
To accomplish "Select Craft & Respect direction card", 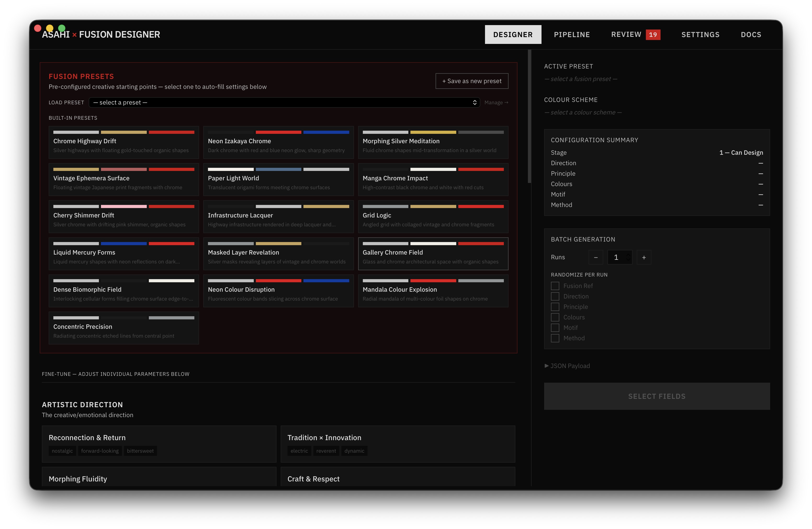I will coord(398,477).
